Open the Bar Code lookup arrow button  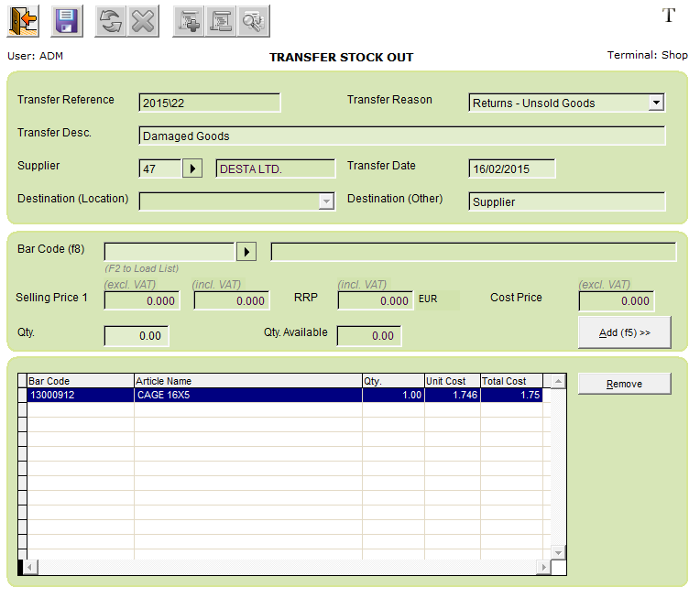pyautogui.click(x=246, y=252)
